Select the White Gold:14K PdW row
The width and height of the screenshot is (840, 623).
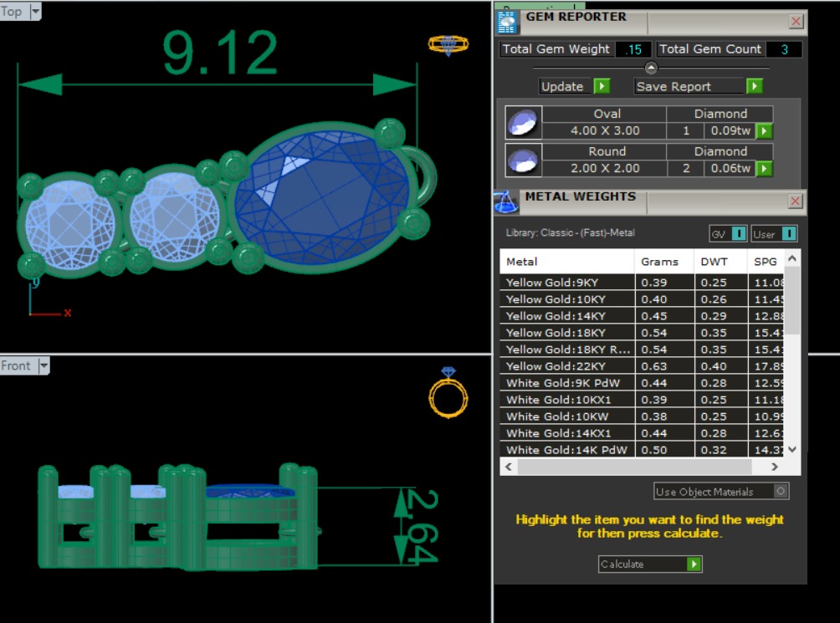(x=642, y=450)
